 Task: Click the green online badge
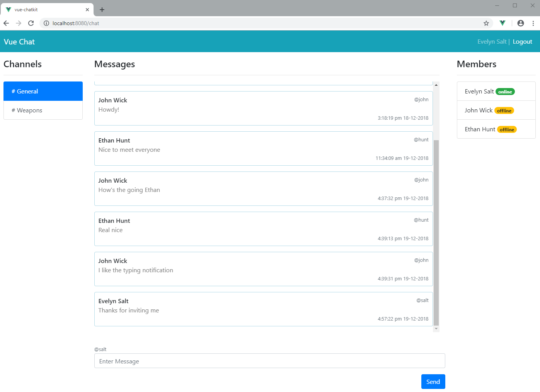click(x=505, y=92)
